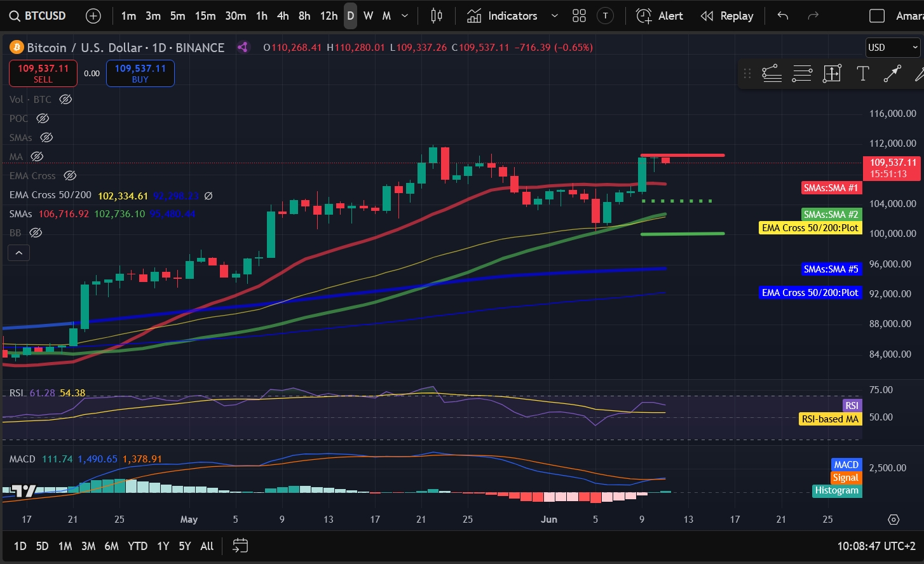Open the USD currency dropdown
This screenshot has height=564, width=924.
[x=893, y=48]
